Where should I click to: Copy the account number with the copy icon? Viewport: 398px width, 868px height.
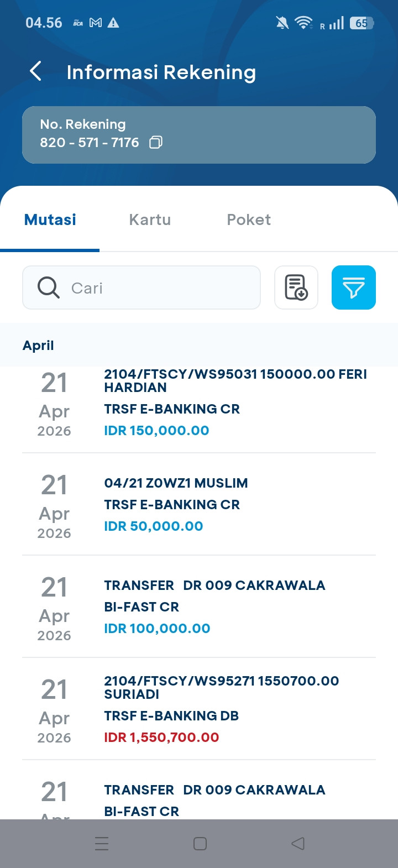point(156,143)
